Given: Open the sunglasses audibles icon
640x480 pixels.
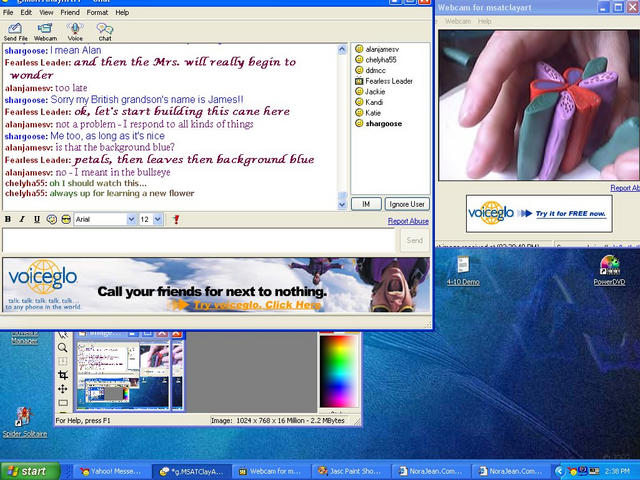Looking at the screenshot, I should 66,220.
